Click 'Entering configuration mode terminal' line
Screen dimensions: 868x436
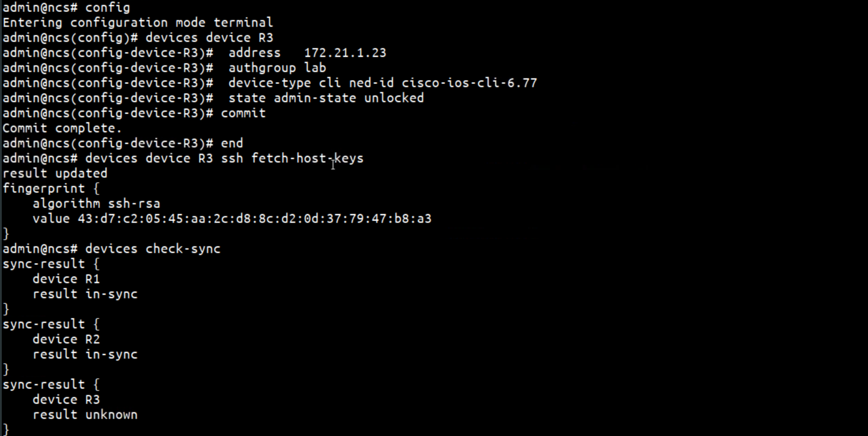[x=138, y=23]
